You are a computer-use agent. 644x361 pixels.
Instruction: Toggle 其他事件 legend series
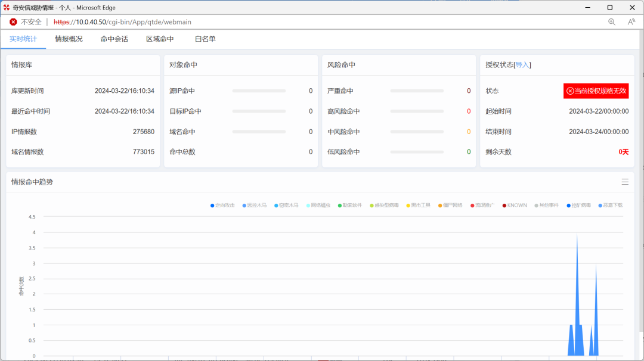(547, 206)
